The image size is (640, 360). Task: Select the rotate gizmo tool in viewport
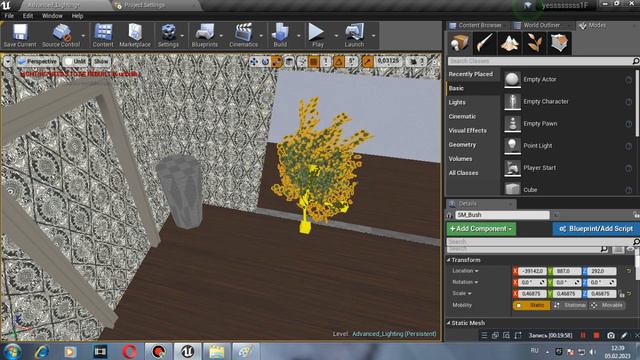click(x=265, y=62)
